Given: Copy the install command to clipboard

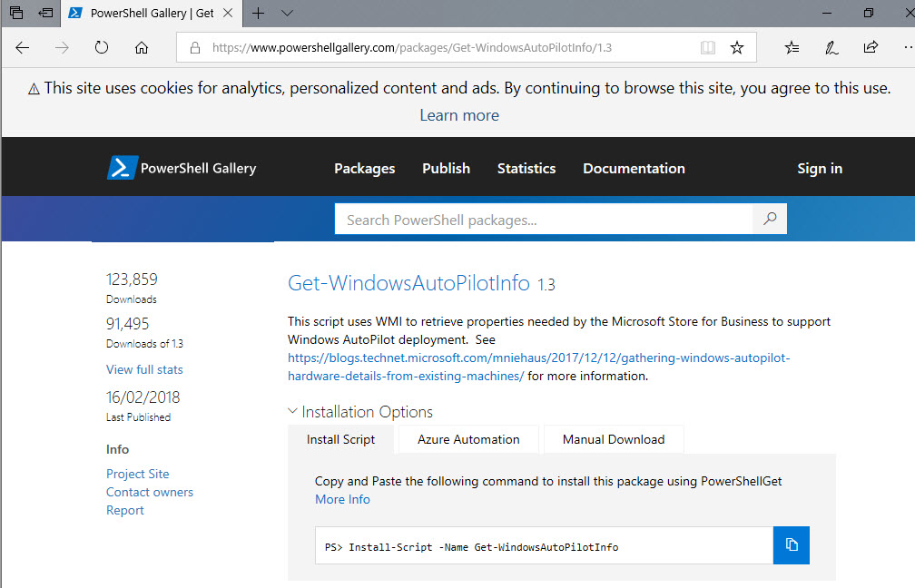Looking at the screenshot, I should [791, 544].
